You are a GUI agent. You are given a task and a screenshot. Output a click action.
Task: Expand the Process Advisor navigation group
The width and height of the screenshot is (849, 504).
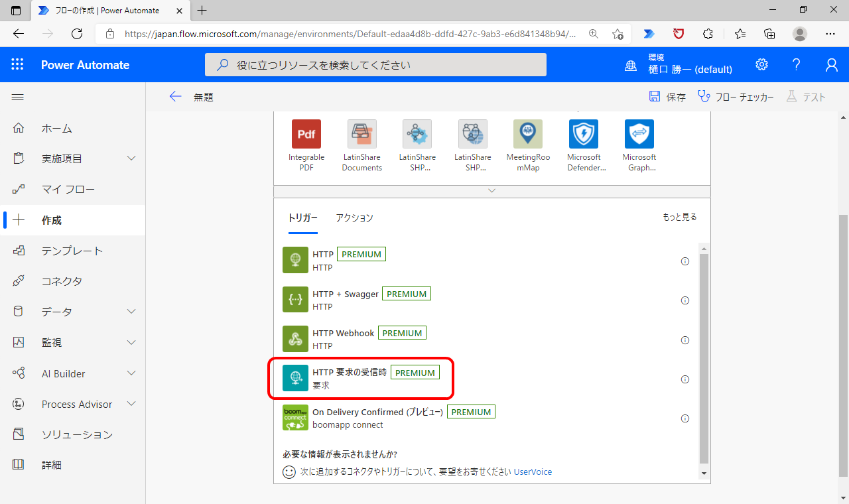pyautogui.click(x=131, y=404)
